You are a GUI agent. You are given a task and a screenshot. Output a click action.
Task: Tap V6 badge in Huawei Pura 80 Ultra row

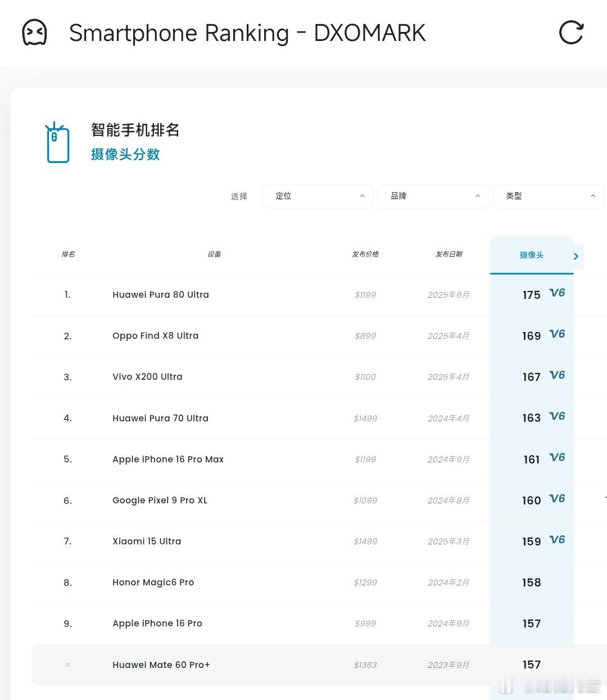point(557,293)
